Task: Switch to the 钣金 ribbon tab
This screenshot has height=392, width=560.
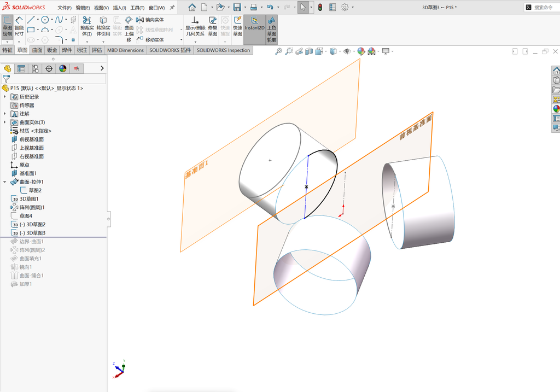Action: coord(52,50)
